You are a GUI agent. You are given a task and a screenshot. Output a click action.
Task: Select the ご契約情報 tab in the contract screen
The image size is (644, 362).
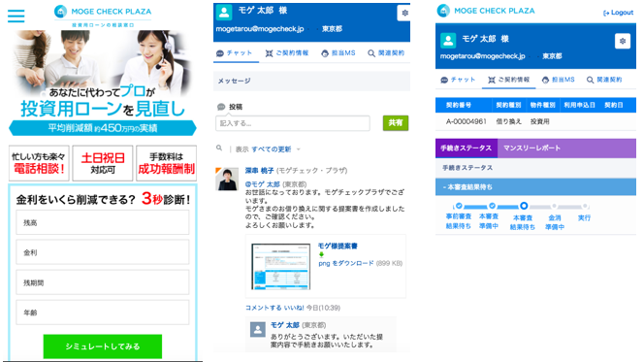[508, 80]
